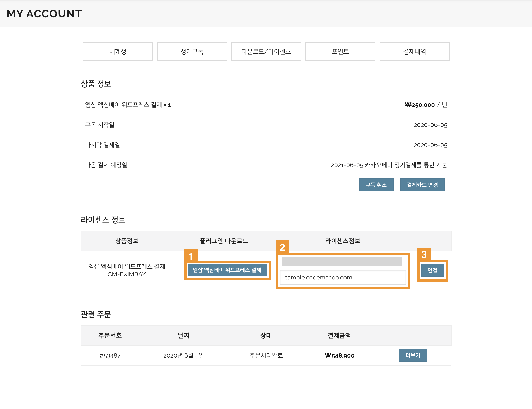
Task: Click the orange step 2 marker
Action: click(x=282, y=247)
